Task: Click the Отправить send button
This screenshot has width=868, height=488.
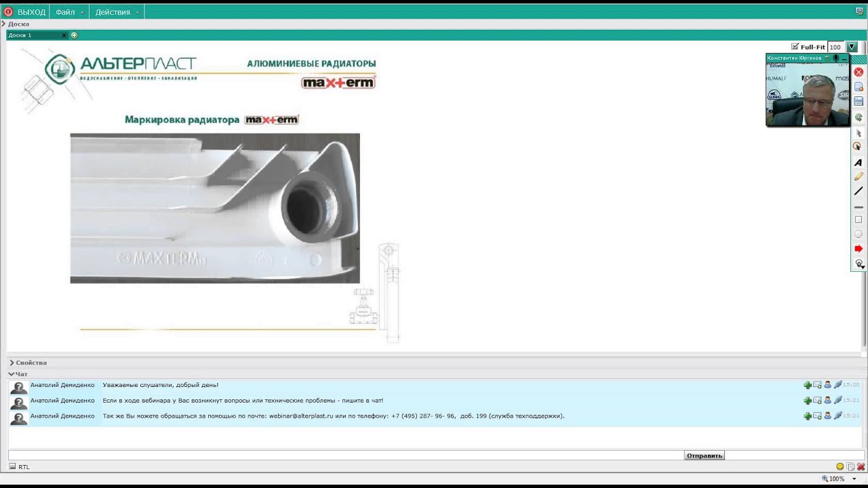Action: (704, 455)
